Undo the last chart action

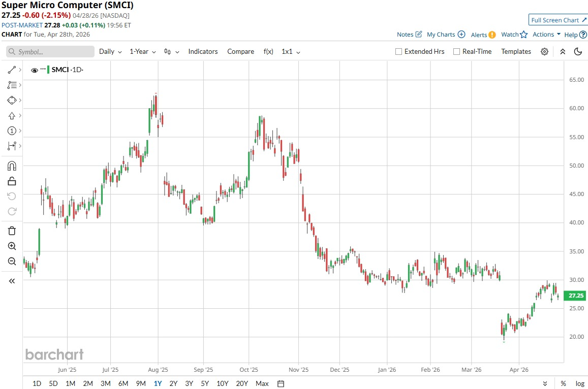pos(12,196)
